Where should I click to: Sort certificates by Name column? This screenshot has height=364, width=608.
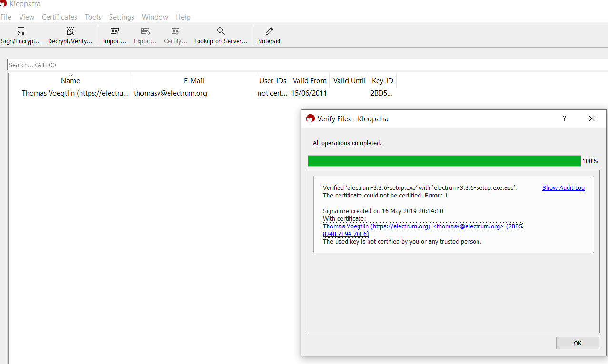click(x=70, y=80)
